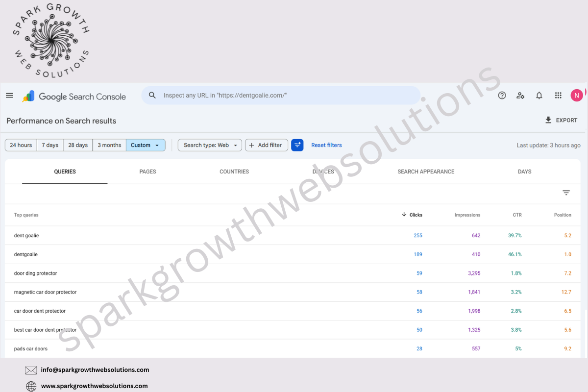Click the globe website icon in footer
The height and width of the screenshot is (392, 588).
pos(31,386)
